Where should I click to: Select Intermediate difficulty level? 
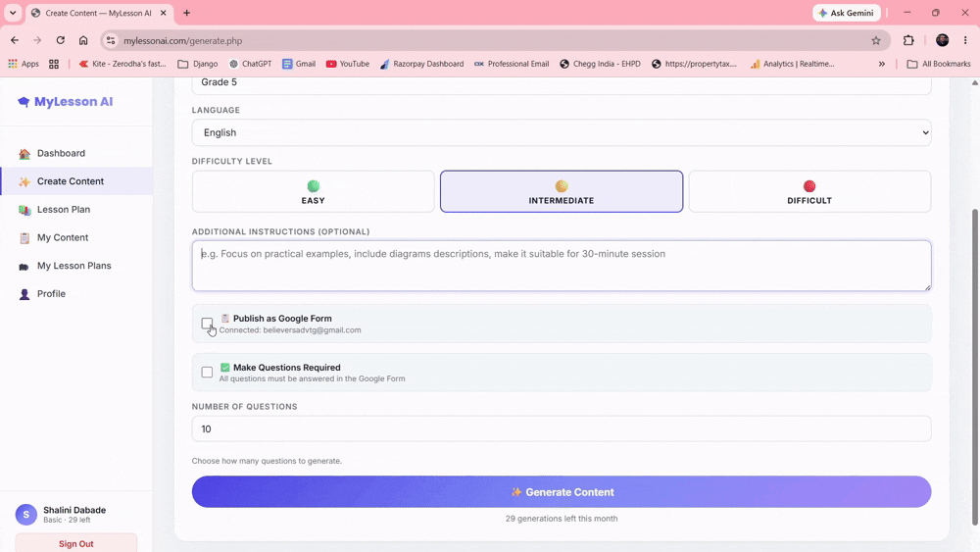[562, 191]
